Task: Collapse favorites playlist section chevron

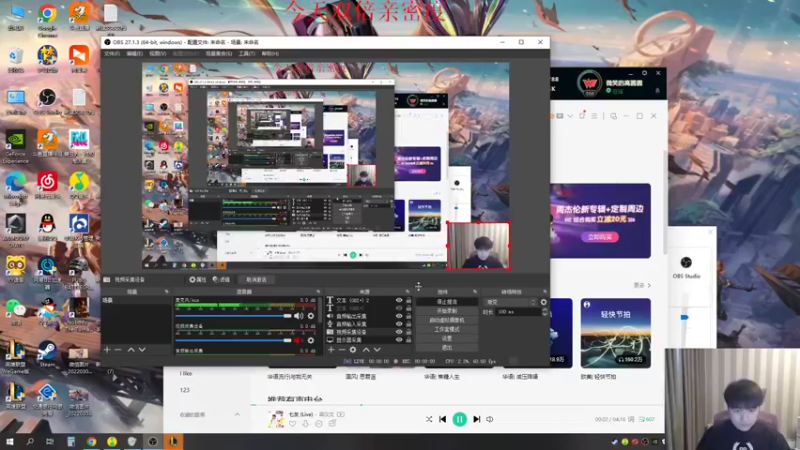Action: [x=237, y=414]
